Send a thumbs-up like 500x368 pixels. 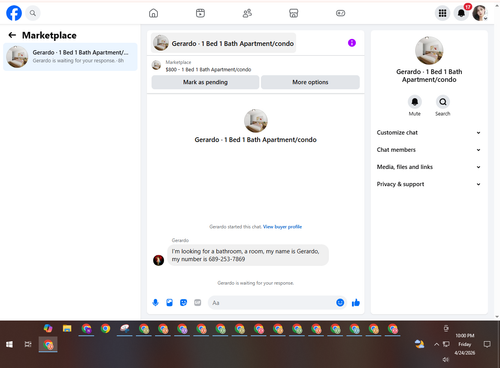[356, 303]
